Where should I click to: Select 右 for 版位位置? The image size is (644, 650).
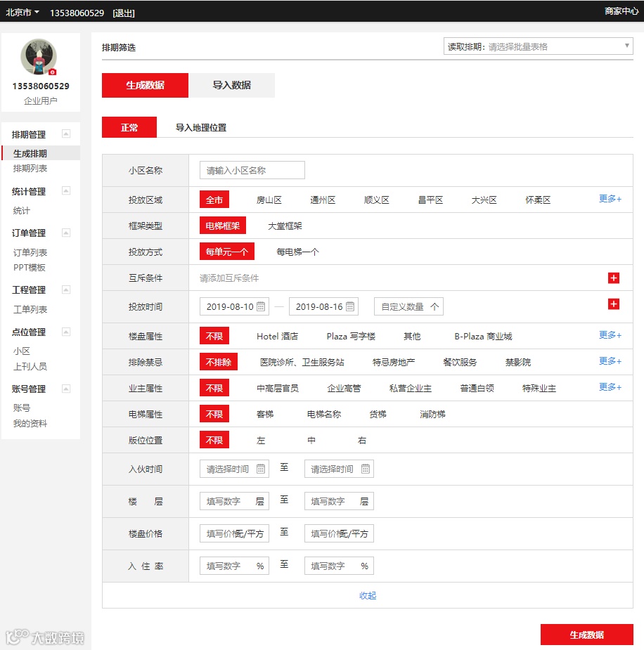tap(361, 440)
